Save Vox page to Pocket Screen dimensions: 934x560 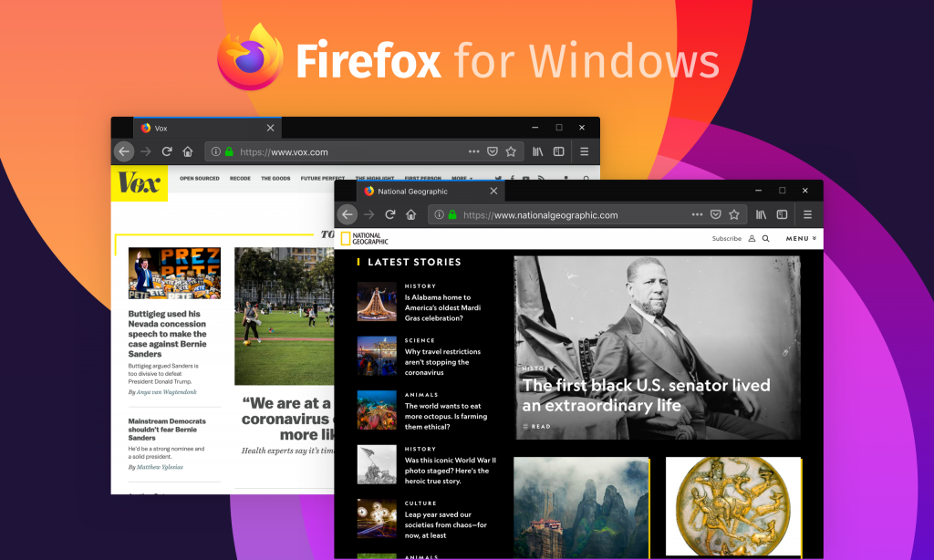pos(492,151)
